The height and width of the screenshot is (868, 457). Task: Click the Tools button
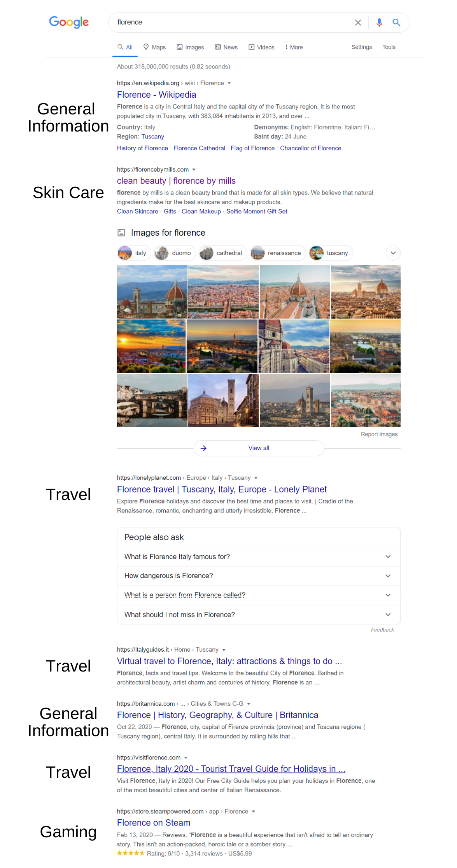[x=389, y=47]
